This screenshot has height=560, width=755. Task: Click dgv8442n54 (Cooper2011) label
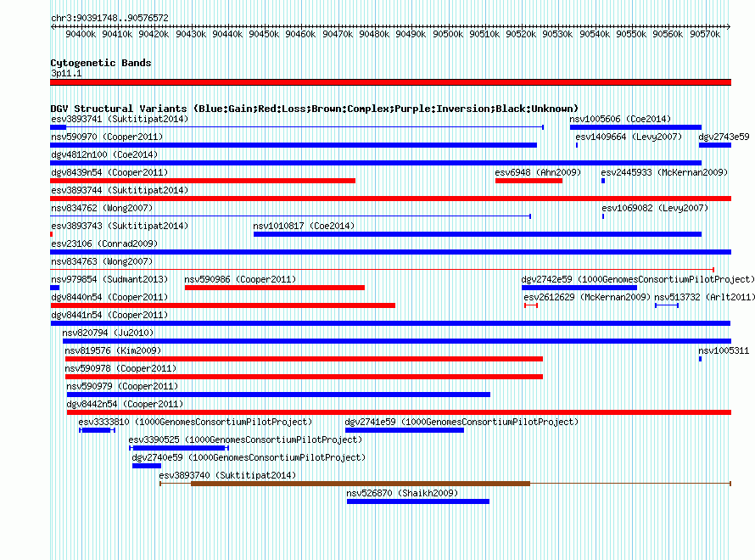(125, 404)
